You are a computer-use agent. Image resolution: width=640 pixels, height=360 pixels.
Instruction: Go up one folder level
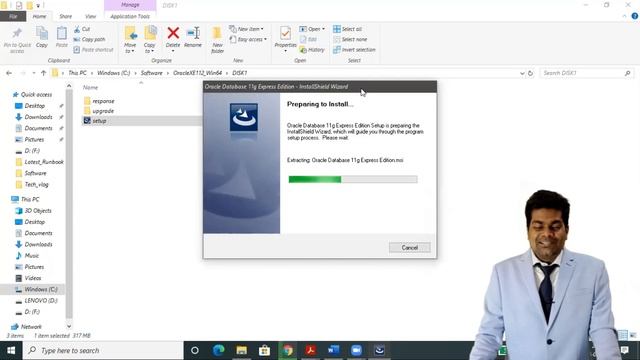(x=43, y=73)
